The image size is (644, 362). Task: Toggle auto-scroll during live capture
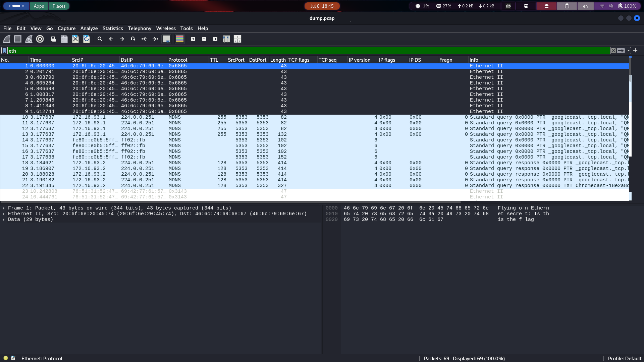point(166,39)
